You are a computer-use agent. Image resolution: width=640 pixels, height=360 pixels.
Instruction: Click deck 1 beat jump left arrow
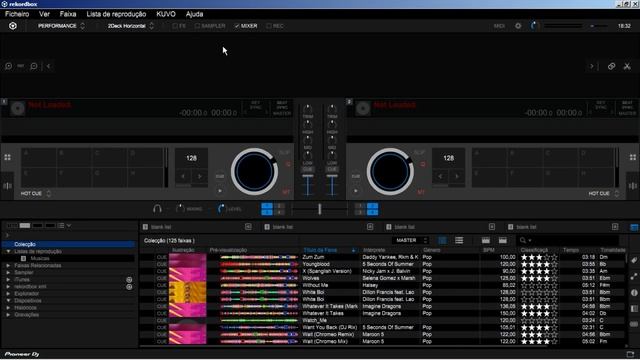click(183, 176)
